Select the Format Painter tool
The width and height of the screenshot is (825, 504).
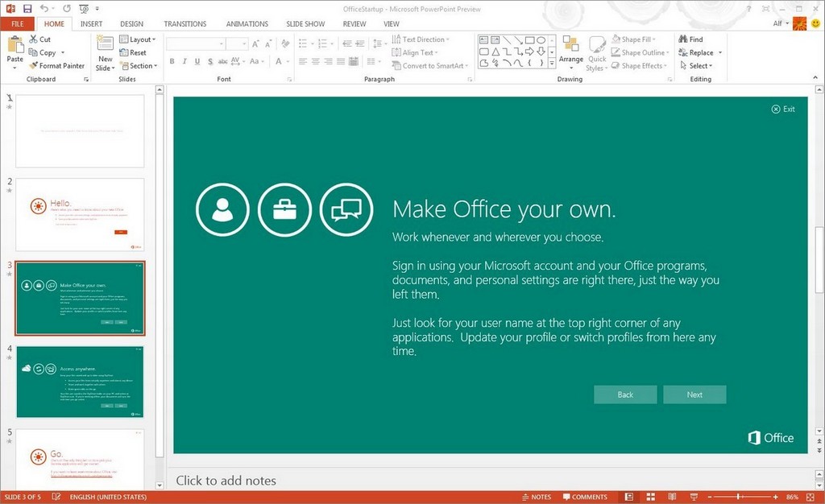point(56,66)
